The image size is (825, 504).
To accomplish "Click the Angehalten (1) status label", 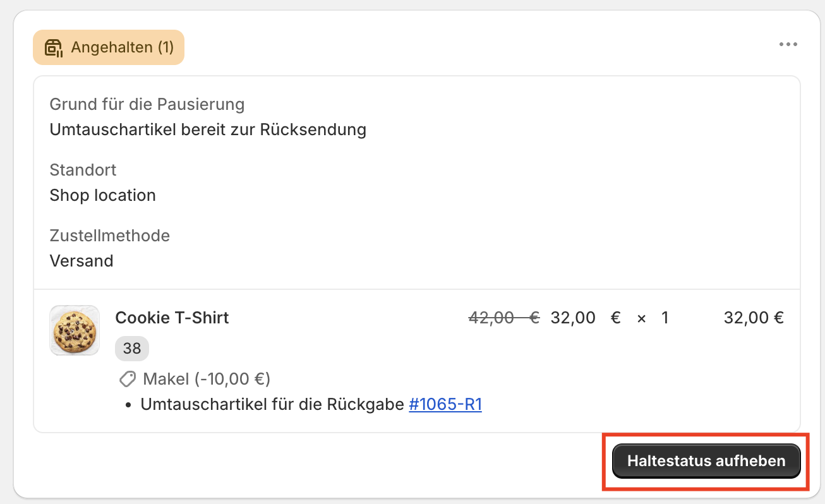I will tap(122, 47).
